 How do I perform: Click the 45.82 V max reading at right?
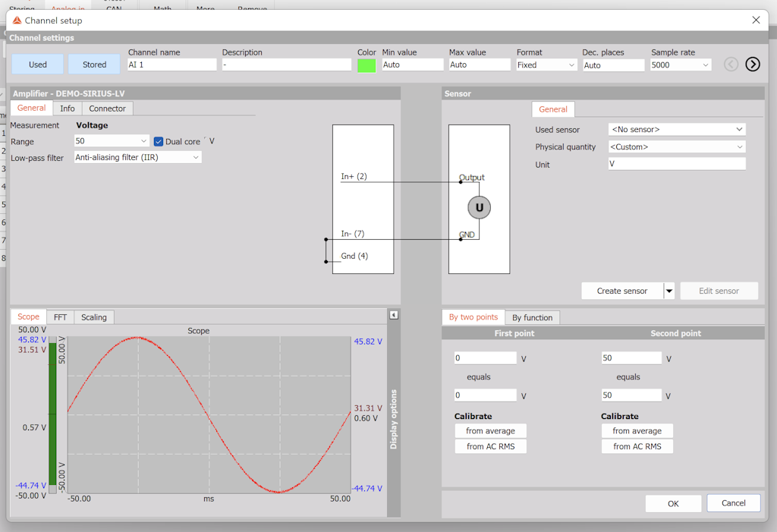(368, 341)
